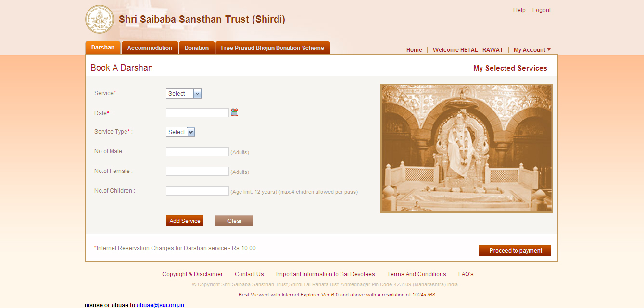Click the Add Service button
Image resolution: width=644 pixels, height=308 pixels.
click(185, 221)
